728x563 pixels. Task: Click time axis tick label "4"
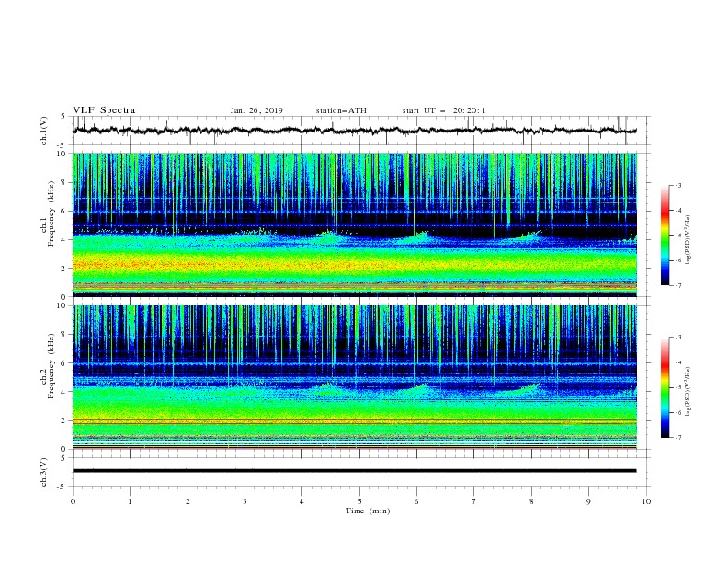tap(301, 501)
